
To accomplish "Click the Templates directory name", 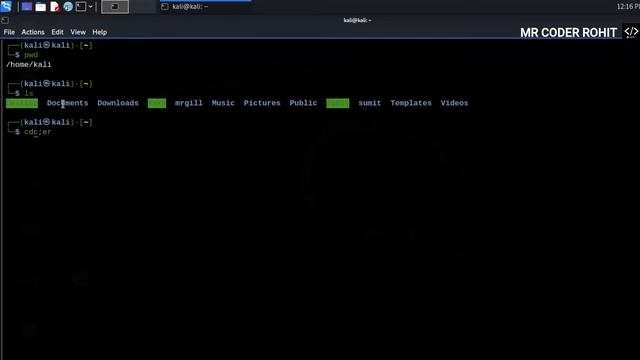I will coord(411,103).
